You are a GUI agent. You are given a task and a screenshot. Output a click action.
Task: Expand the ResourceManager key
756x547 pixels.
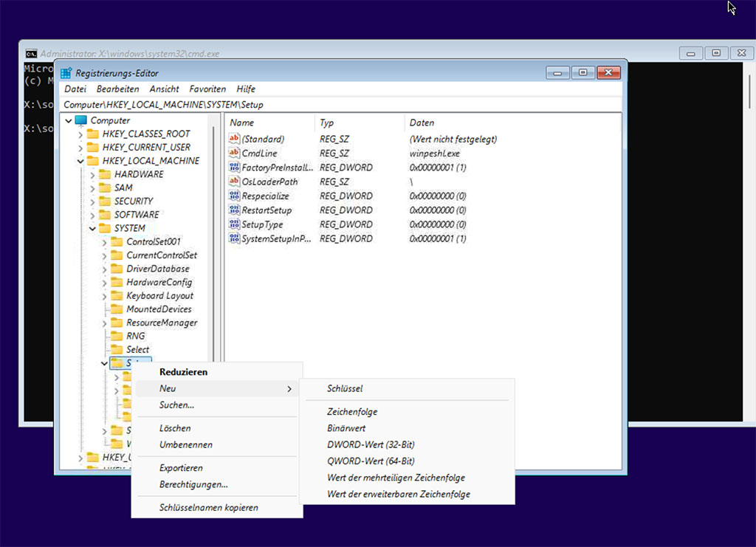click(105, 323)
